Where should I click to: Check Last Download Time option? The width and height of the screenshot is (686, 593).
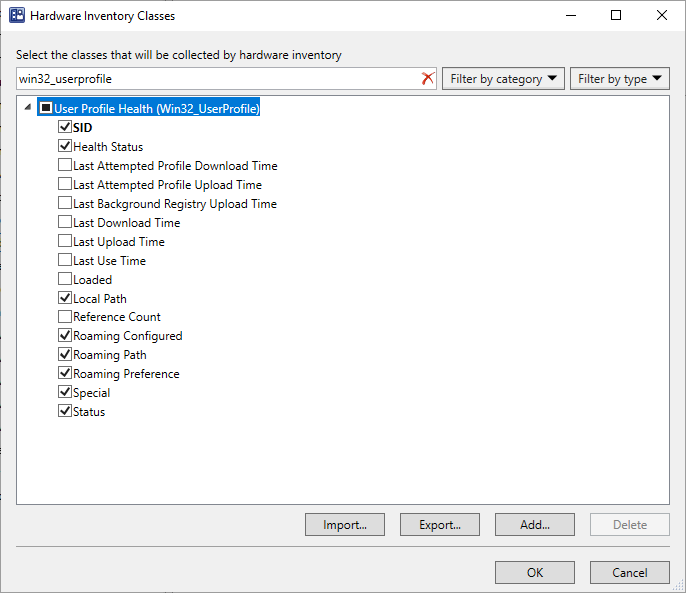[65, 222]
